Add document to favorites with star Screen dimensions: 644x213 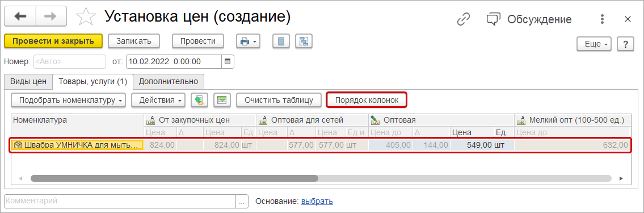(x=86, y=17)
